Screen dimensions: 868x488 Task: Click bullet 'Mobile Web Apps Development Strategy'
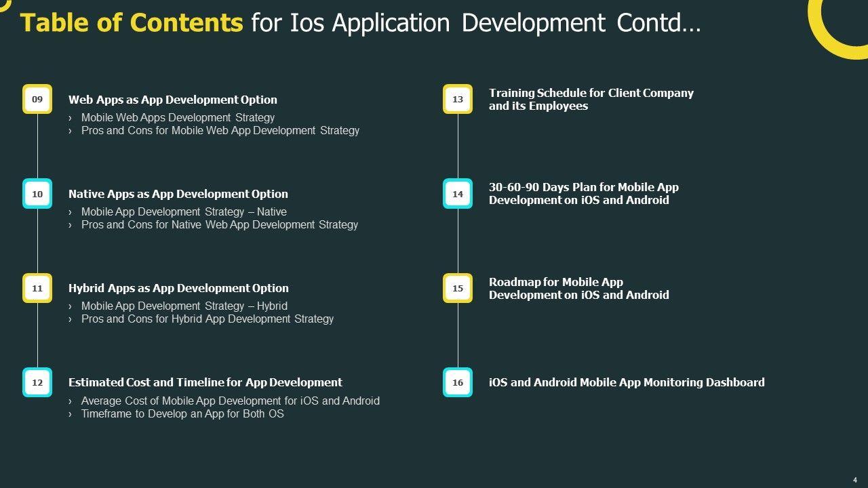178,117
